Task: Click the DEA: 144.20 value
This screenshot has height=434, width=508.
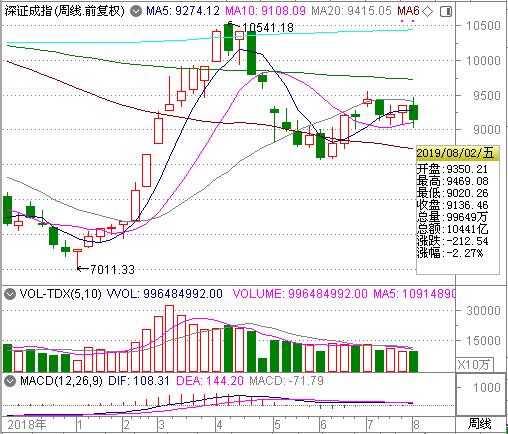Action: coord(210,381)
